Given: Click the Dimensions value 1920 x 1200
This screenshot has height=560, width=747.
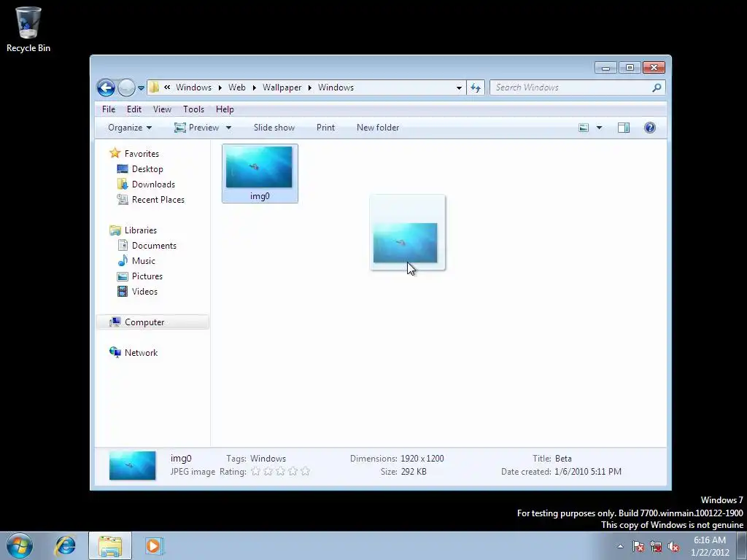Looking at the screenshot, I should click(422, 459).
